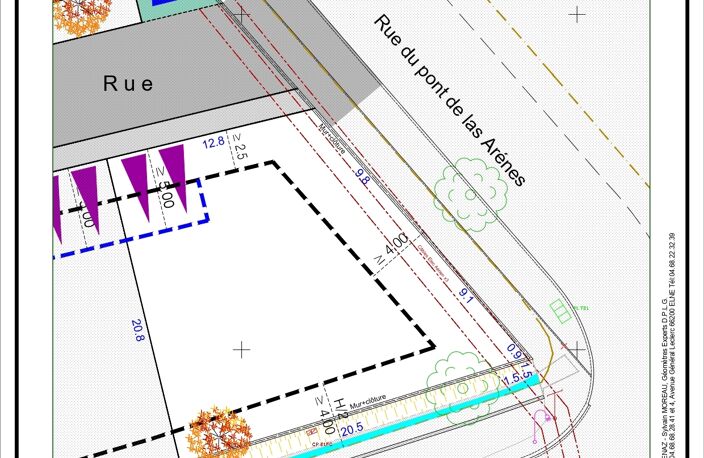The height and width of the screenshot is (458, 704).
Task: Select the blue "9.1" boundary length
Action: 466,295
